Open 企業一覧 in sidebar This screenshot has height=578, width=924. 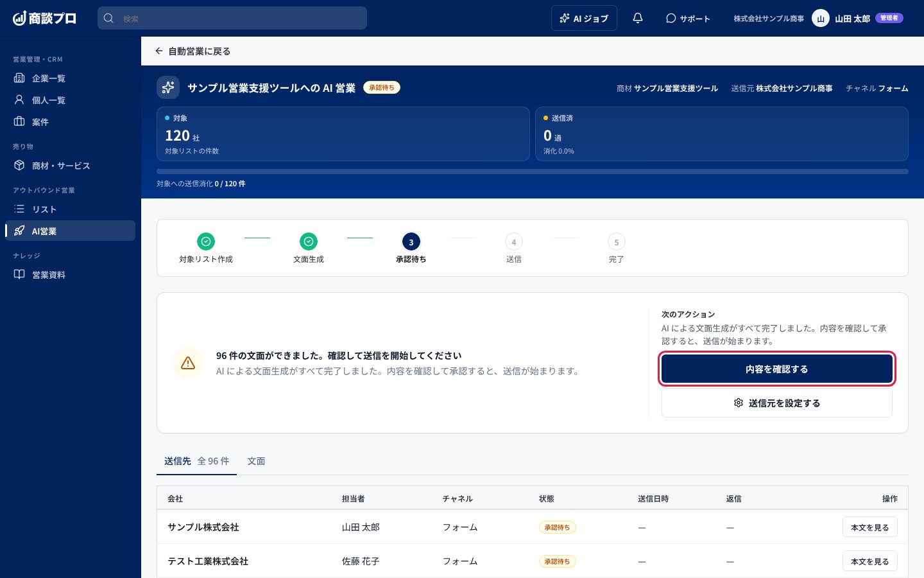(x=70, y=78)
